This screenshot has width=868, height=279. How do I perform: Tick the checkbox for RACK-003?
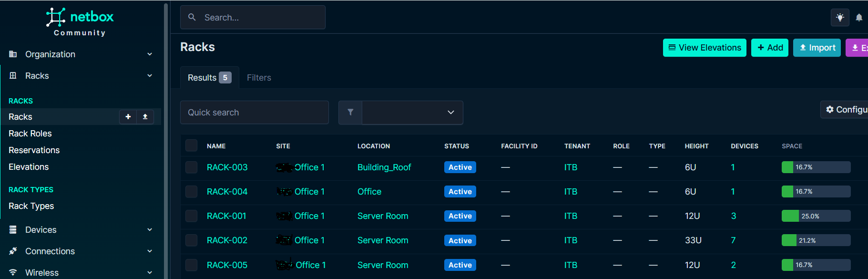[x=191, y=167]
